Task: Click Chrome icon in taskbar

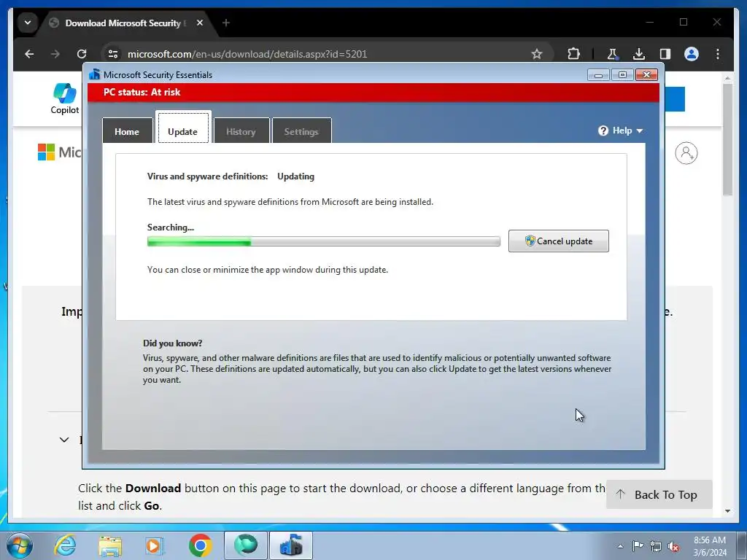Action: point(200,545)
